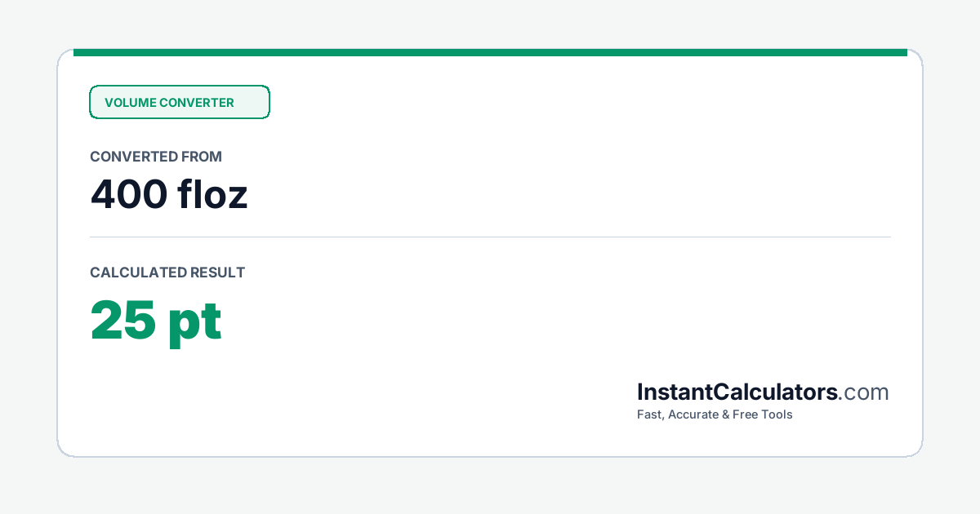This screenshot has height=514, width=980.
Task: Click the horizontal divider line
Action: pos(490,237)
